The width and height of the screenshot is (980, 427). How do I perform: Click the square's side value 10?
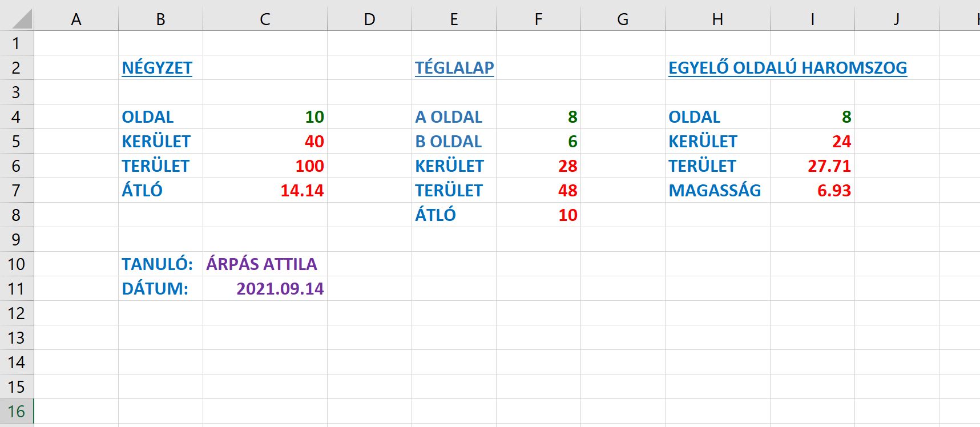point(314,117)
